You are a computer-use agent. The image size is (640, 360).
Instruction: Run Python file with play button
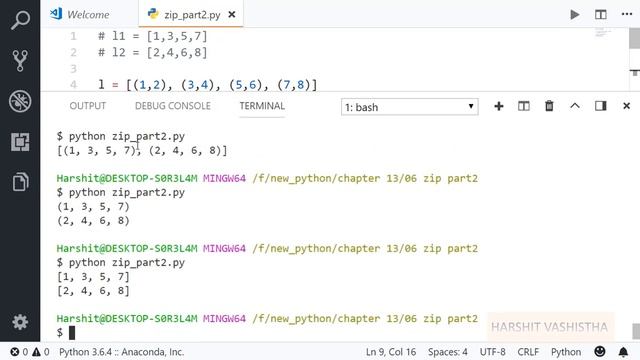(x=575, y=15)
